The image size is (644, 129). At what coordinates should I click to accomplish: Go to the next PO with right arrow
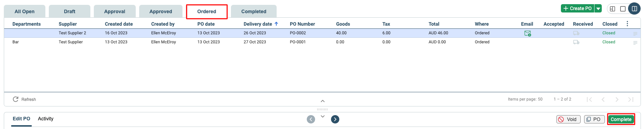[335, 119]
